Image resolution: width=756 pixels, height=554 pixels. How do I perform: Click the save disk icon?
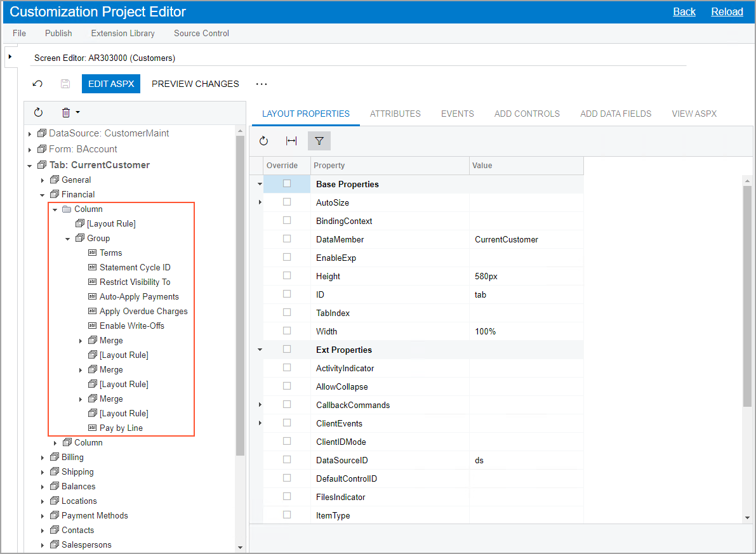pyautogui.click(x=65, y=84)
